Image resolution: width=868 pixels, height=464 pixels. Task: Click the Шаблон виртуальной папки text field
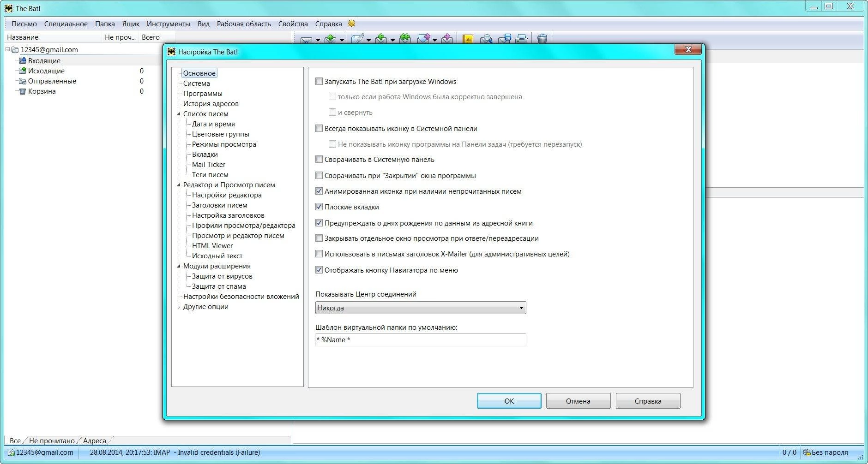tap(421, 339)
